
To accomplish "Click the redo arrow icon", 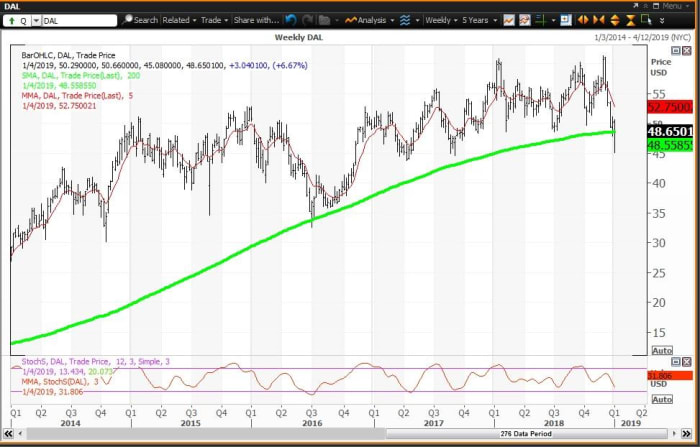I will 307,20.
